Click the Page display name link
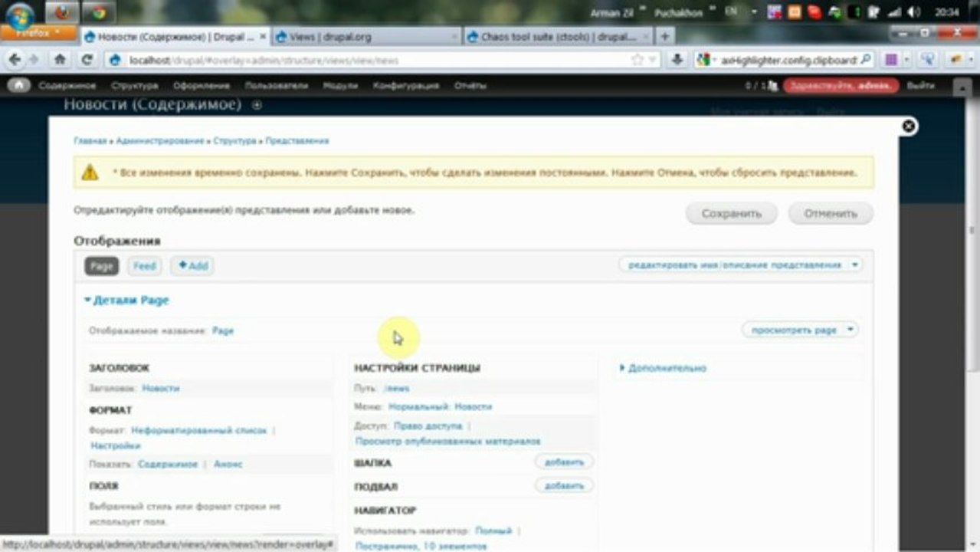 [x=223, y=331]
